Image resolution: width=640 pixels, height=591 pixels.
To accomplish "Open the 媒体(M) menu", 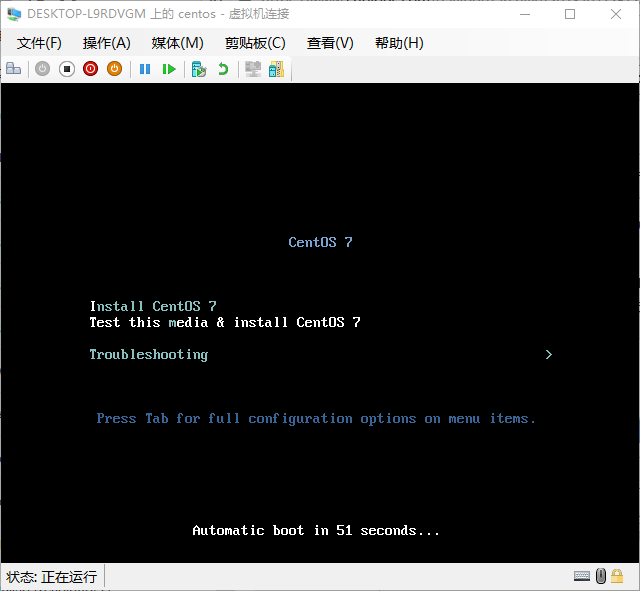I will pyautogui.click(x=178, y=43).
